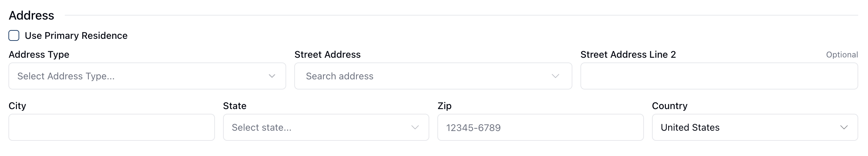Click the chevron arrow in Address Type field
The image size is (868, 156).
(x=272, y=76)
